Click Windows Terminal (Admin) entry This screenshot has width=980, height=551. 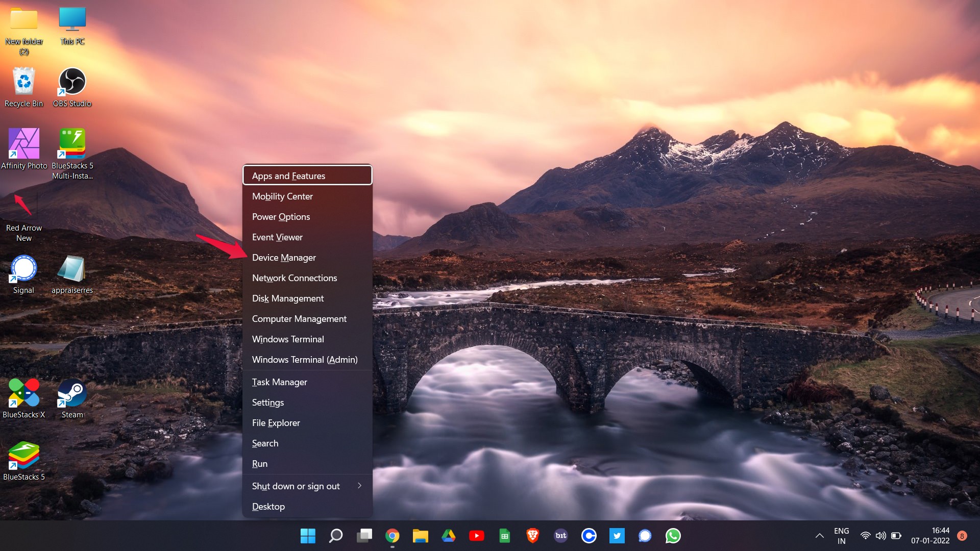pyautogui.click(x=305, y=360)
